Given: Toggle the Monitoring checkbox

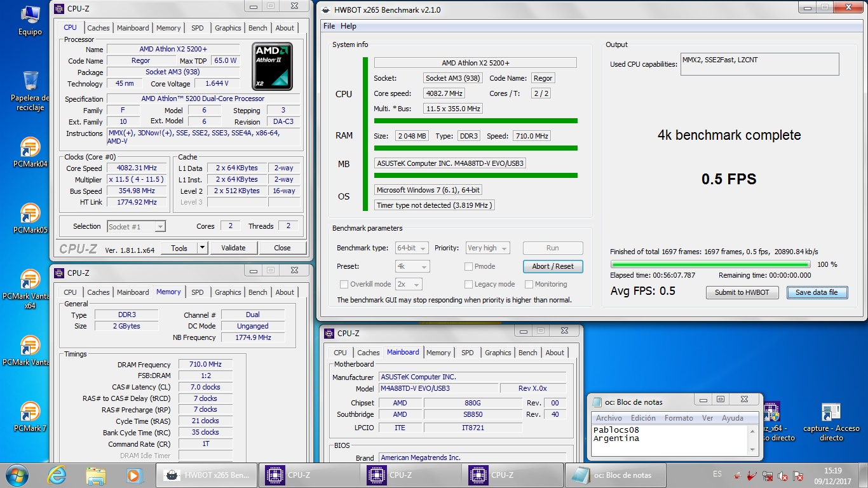Looking at the screenshot, I should (529, 284).
